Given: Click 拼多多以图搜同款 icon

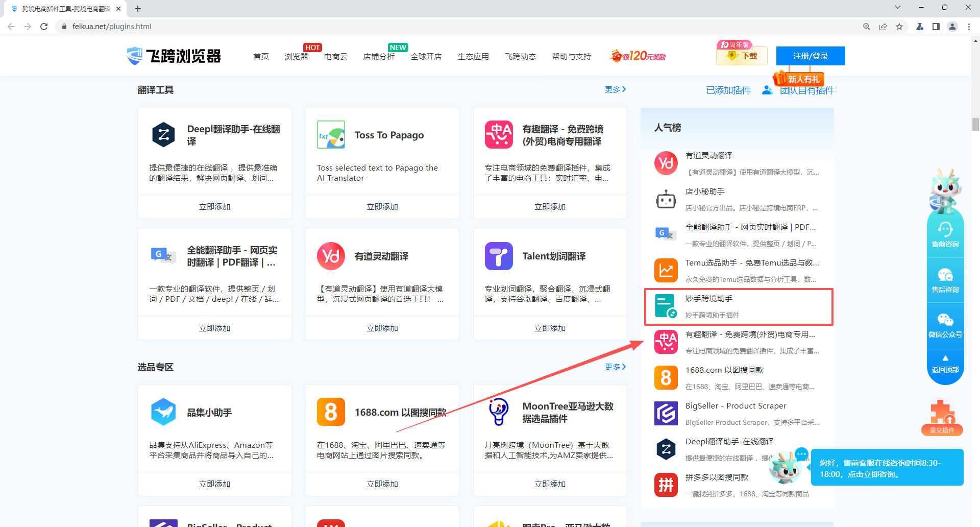Looking at the screenshot, I should (666, 485).
